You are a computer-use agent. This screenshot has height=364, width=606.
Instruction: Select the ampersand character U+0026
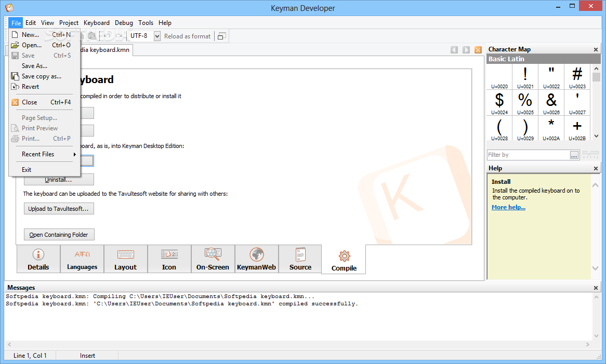[551, 103]
